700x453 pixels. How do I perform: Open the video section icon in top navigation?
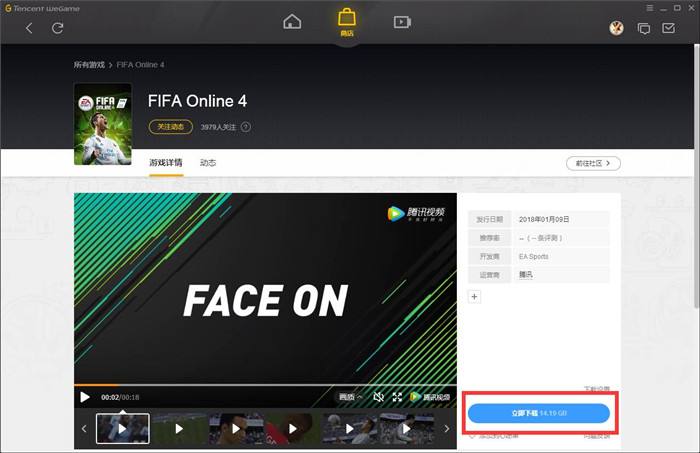[x=402, y=22]
